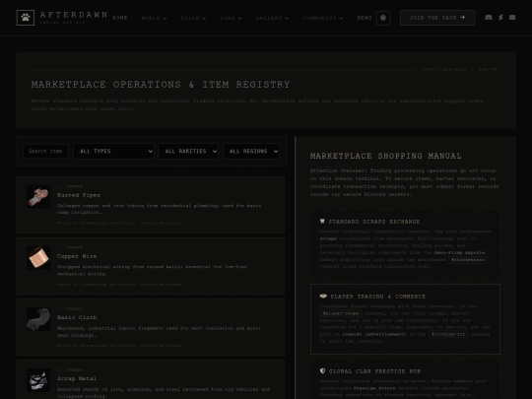Click the Global Clan Prestige Hub heading text
The height and width of the screenshot is (399, 532).
[x=375, y=371]
